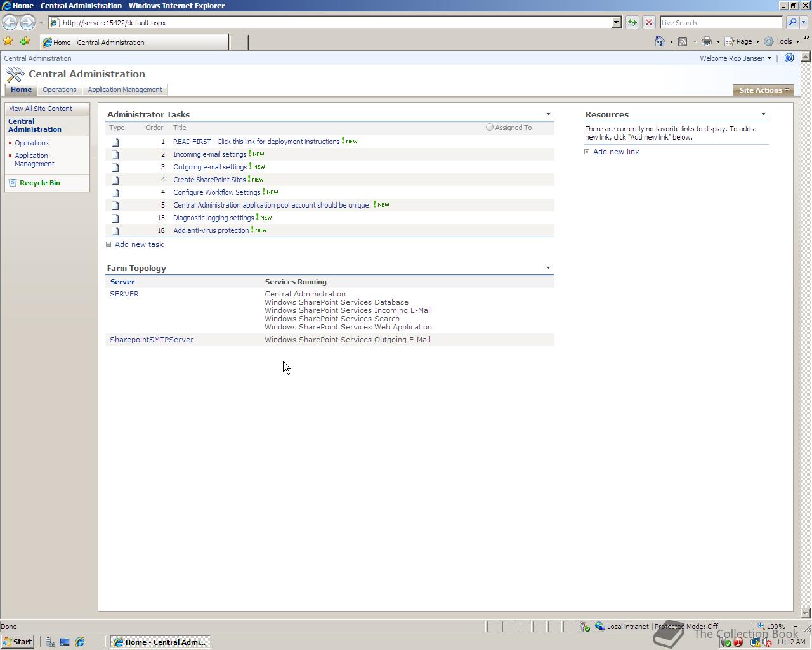The width and height of the screenshot is (812, 650).
Task: Click the Add to Favorites icon
Action: [25, 41]
